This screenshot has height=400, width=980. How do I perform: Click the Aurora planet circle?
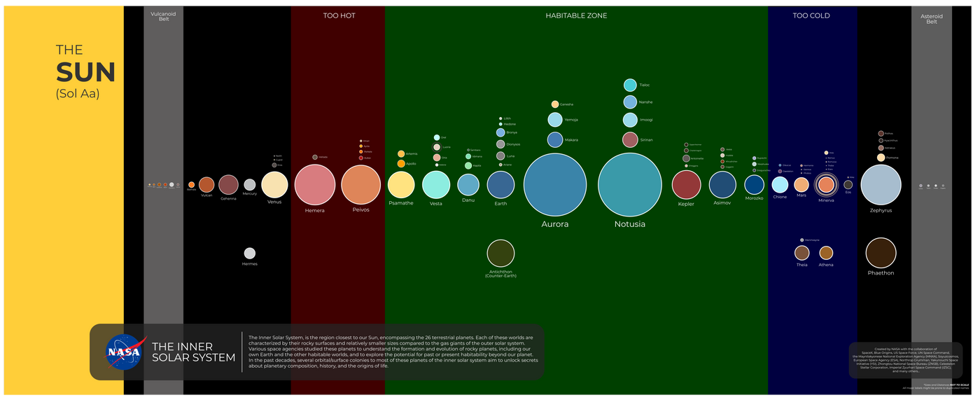(555, 184)
